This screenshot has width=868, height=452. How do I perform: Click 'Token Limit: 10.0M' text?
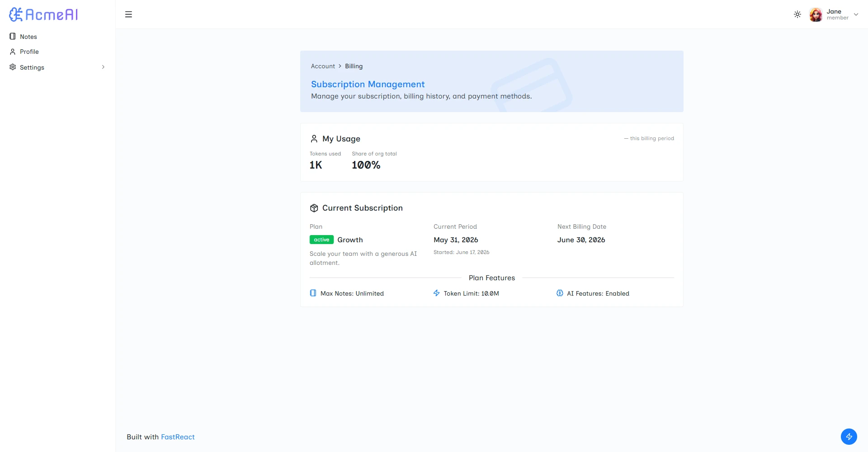click(x=471, y=293)
